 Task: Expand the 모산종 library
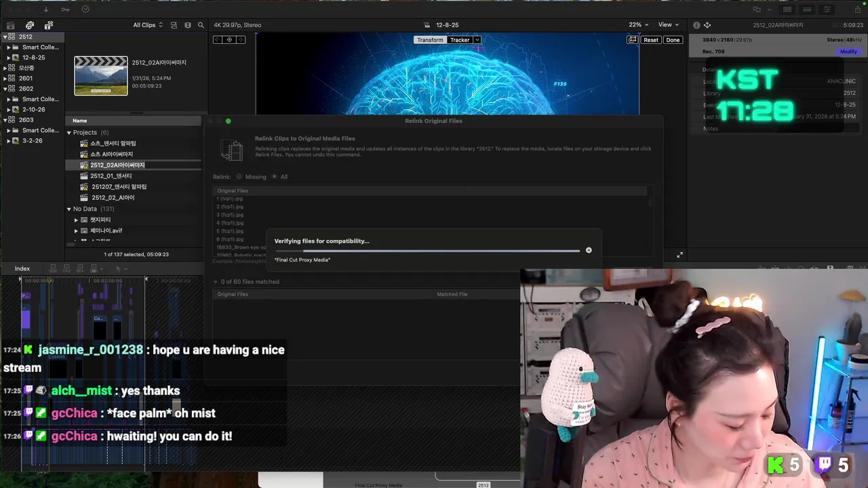[5, 68]
